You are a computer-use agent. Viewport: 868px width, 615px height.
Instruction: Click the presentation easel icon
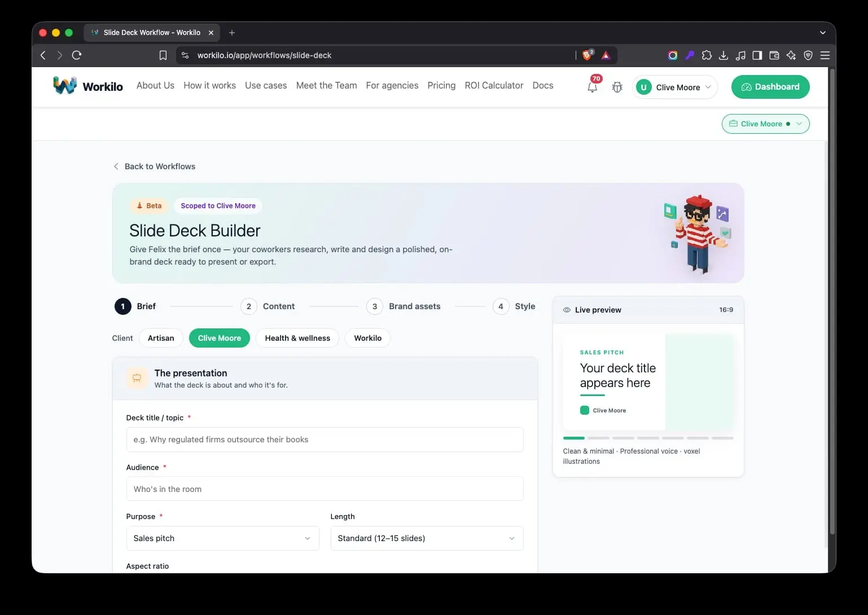click(137, 378)
